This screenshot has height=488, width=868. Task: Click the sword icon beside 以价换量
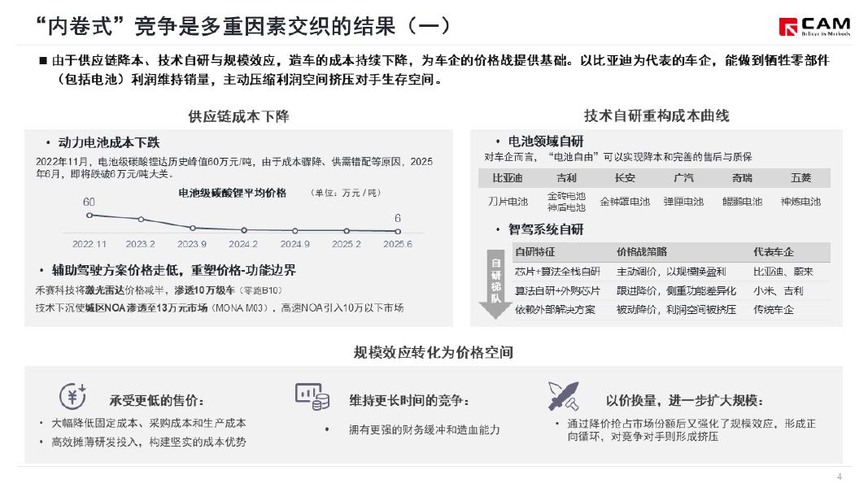pyautogui.click(x=563, y=396)
